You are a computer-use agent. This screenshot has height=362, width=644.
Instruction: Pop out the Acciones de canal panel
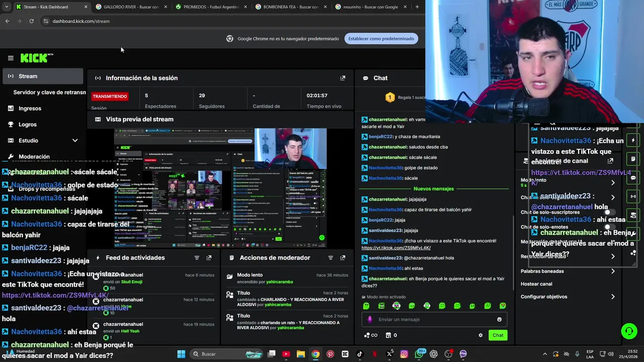(610, 161)
